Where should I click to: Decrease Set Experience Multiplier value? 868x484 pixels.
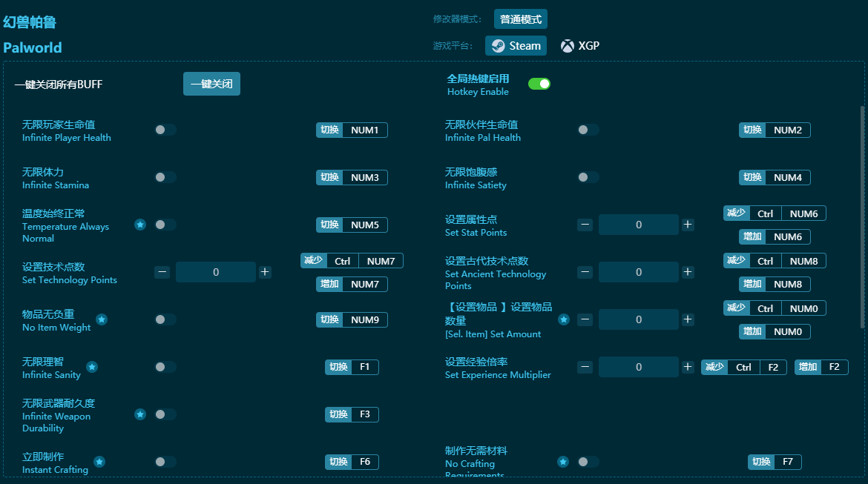[x=585, y=367]
